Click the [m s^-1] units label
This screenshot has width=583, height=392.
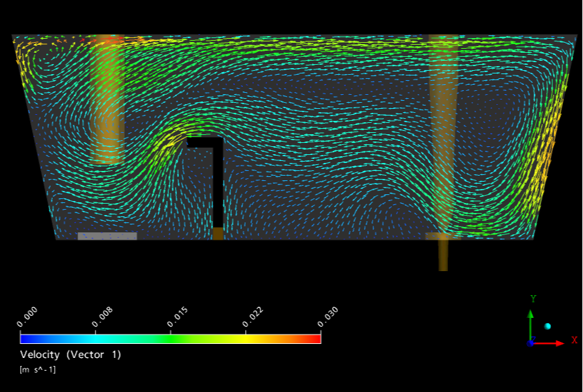38,369
